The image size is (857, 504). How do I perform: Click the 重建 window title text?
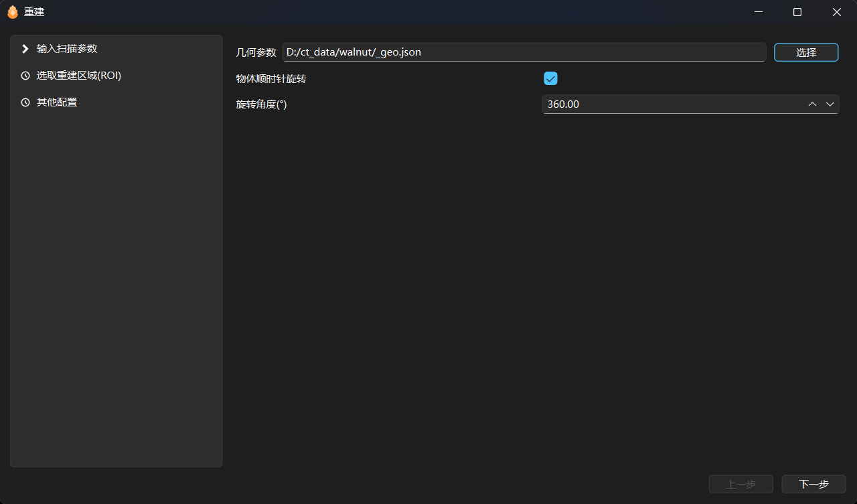[34, 12]
